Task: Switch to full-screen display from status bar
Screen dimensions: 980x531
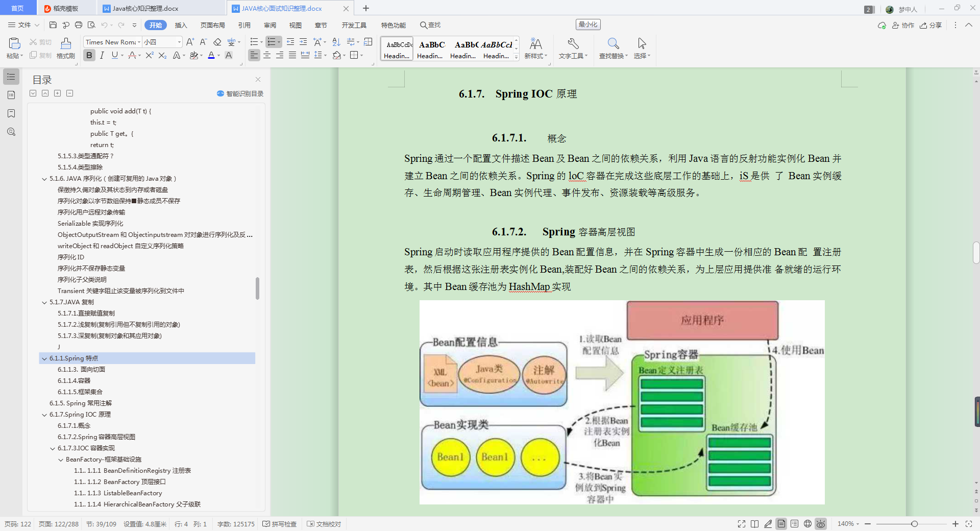Action: click(742, 524)
